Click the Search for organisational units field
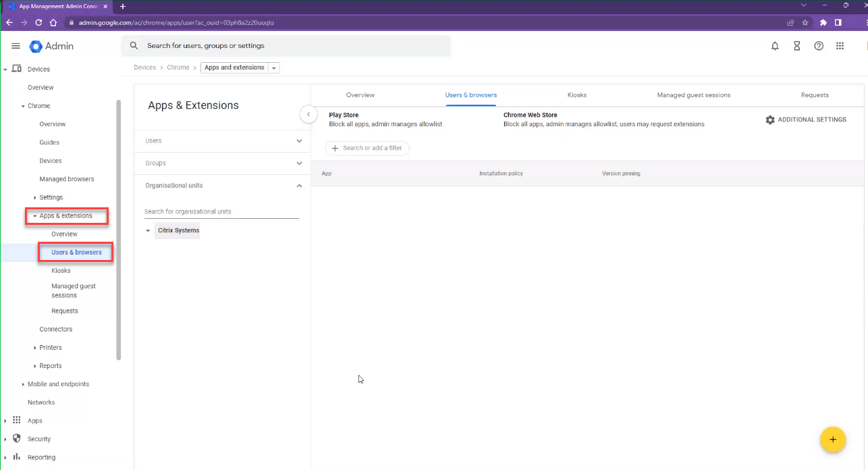The height and width of the screenshot is (470, 868). click(221, 211)
